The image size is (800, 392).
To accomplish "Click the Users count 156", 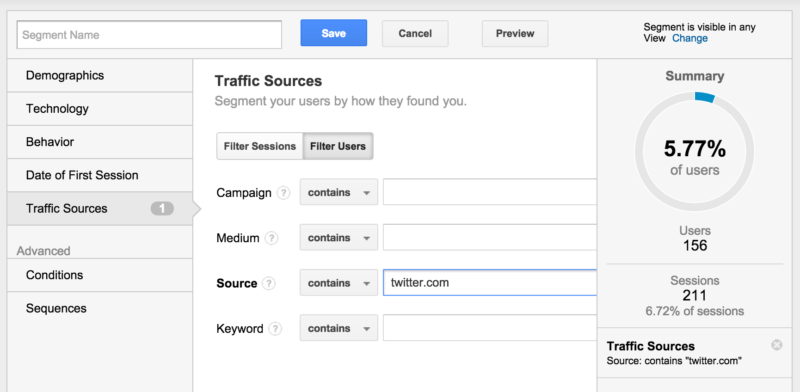I will click(695, 246).
